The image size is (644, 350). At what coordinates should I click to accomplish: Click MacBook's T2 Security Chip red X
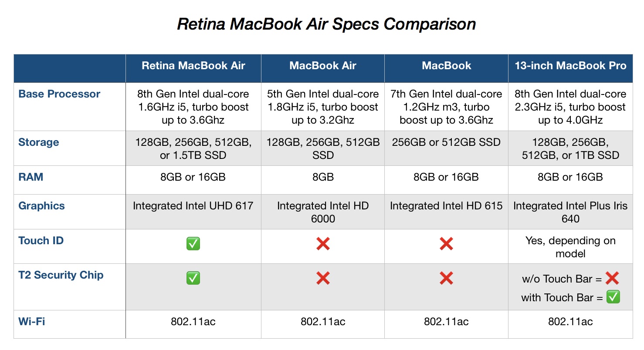[x=446, y=278]
